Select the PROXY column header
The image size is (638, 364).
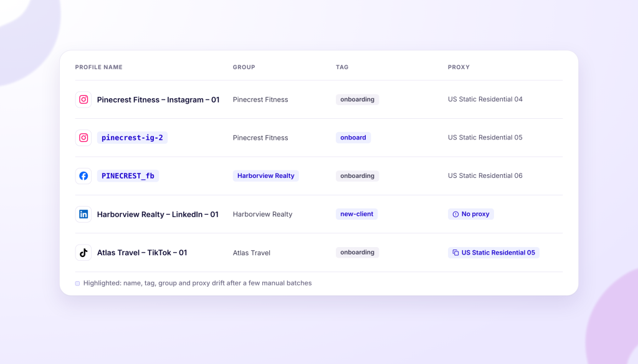(x=459, y=67)
